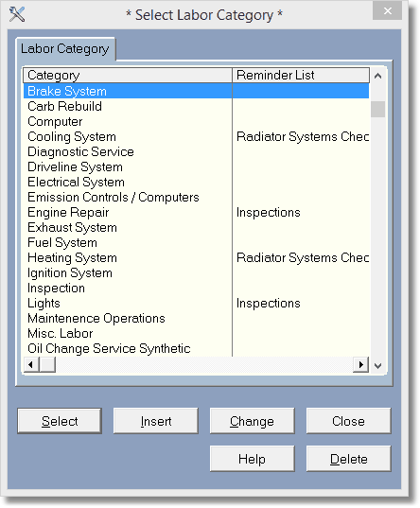Click the vertical scrollbar up arrow

(x=377, y=76)
